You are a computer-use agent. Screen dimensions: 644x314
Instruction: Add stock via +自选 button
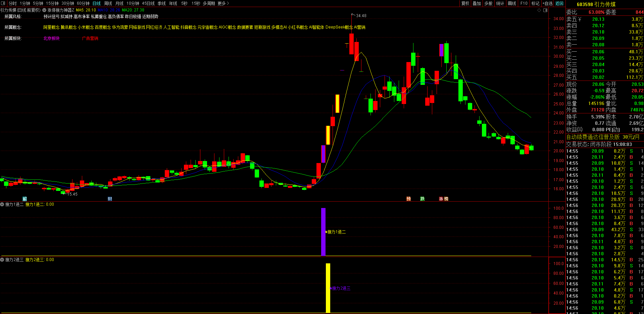[x=547, y=3]
